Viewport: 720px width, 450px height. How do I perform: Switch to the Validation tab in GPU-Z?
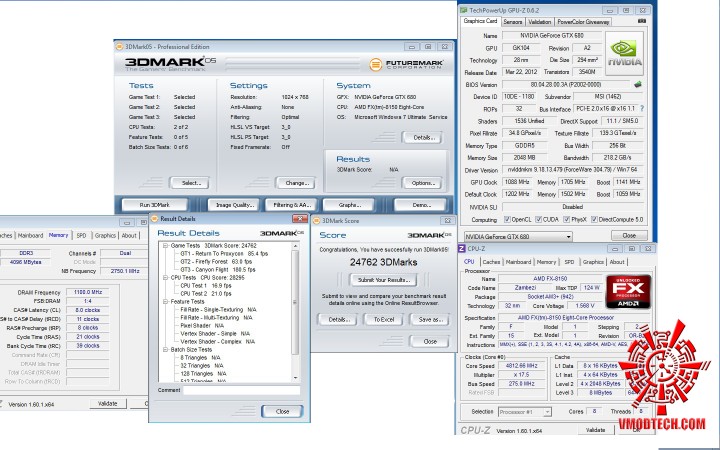pyautogui.click(x=540, y=22)
